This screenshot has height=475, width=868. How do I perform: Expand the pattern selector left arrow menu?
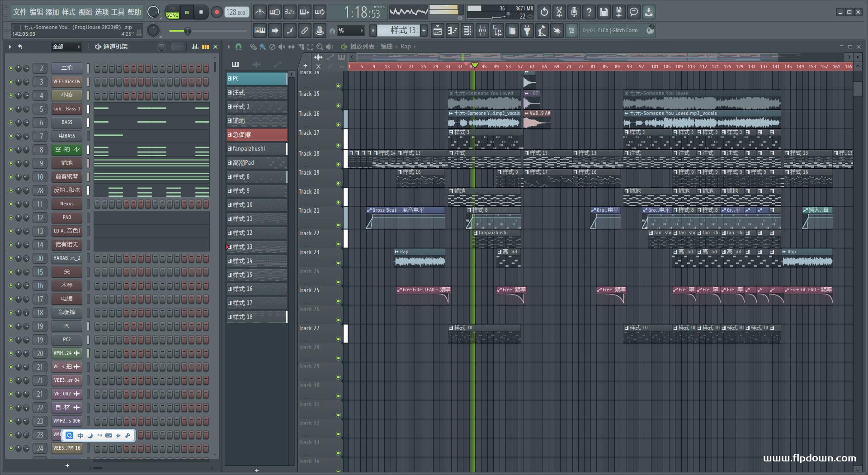(373, 30)
